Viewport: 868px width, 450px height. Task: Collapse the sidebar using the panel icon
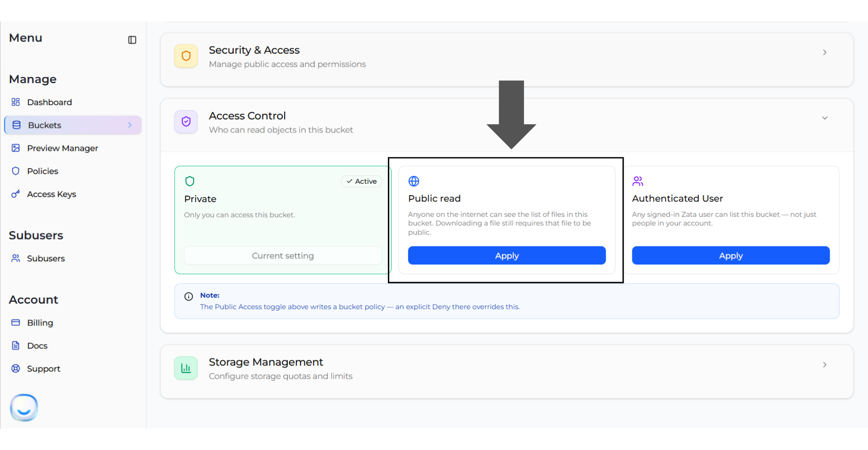[x=132, y=40]
